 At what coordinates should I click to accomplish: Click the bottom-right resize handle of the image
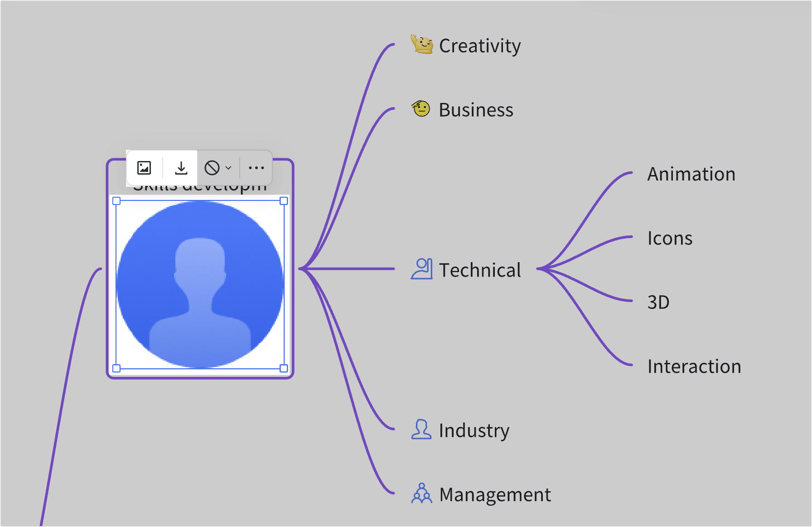point(284,368)
